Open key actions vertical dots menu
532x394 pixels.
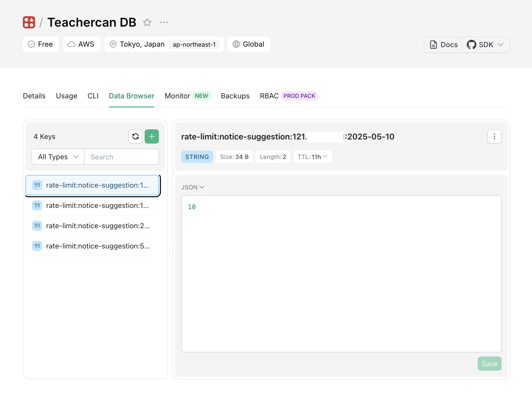point(494,136)
